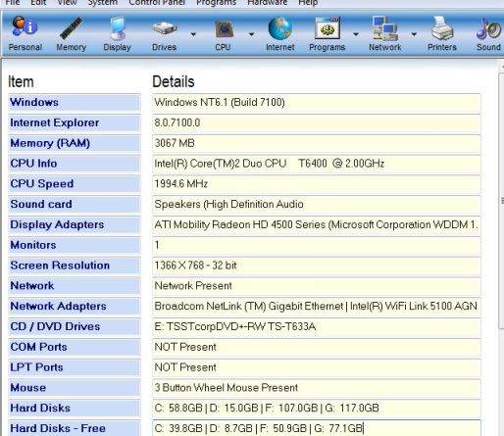Open the Display toolbar icon
The width and height of the screenshot is (504, 436).
coord(117,33)
